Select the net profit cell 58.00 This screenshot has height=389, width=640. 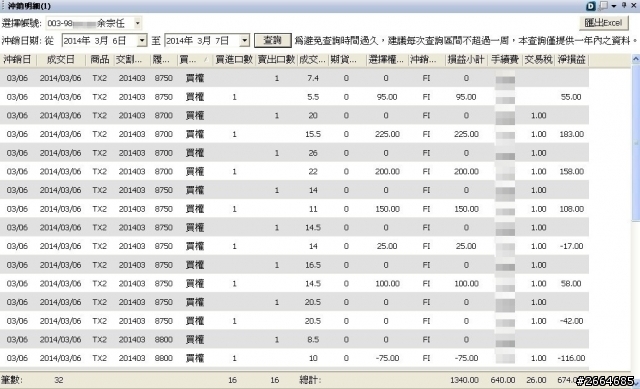coord(571,283)
